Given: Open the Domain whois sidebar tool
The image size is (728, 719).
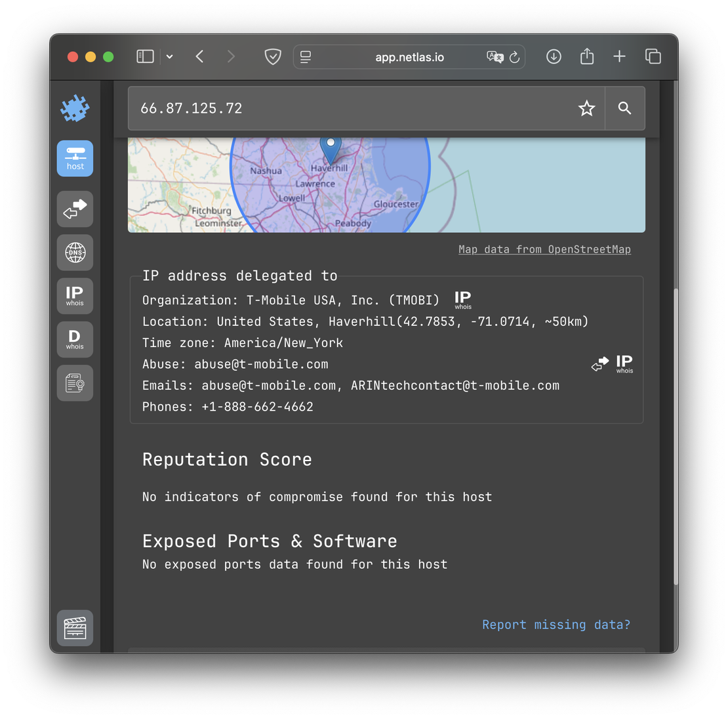Looking at the screenshot, I should tap(75, 339).
